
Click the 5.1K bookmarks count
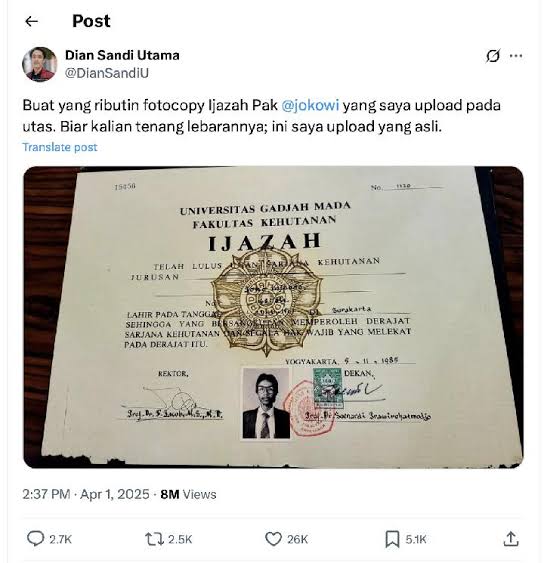(x=416, y=539)
